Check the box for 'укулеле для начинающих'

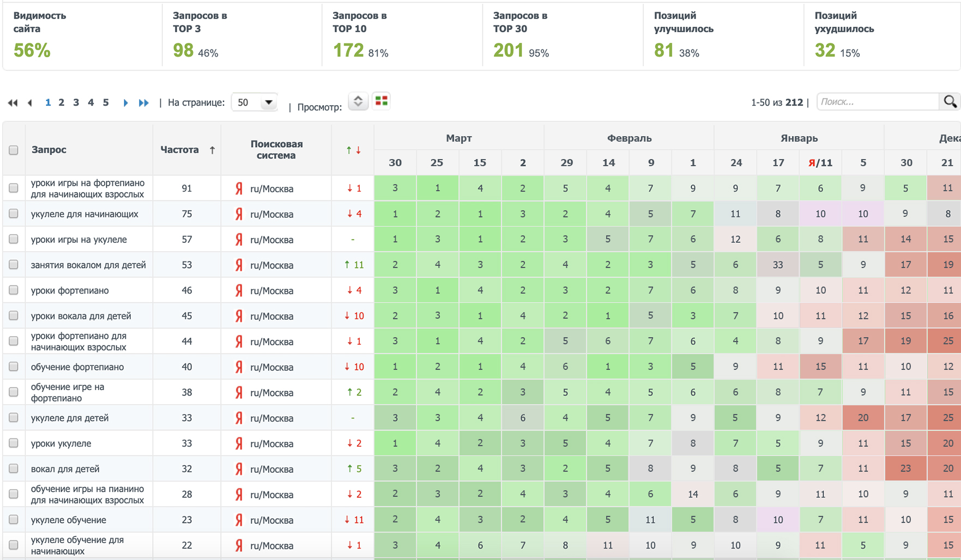tap(14, 214)
